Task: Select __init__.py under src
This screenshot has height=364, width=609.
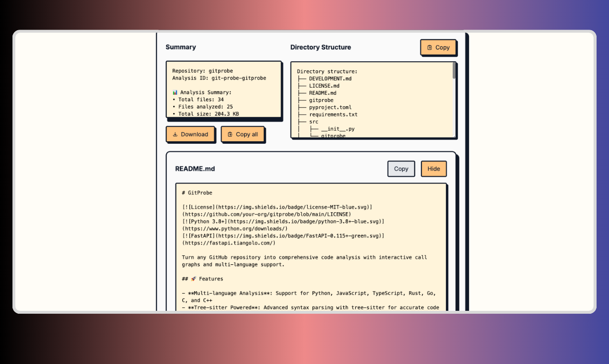Action: 338,129
